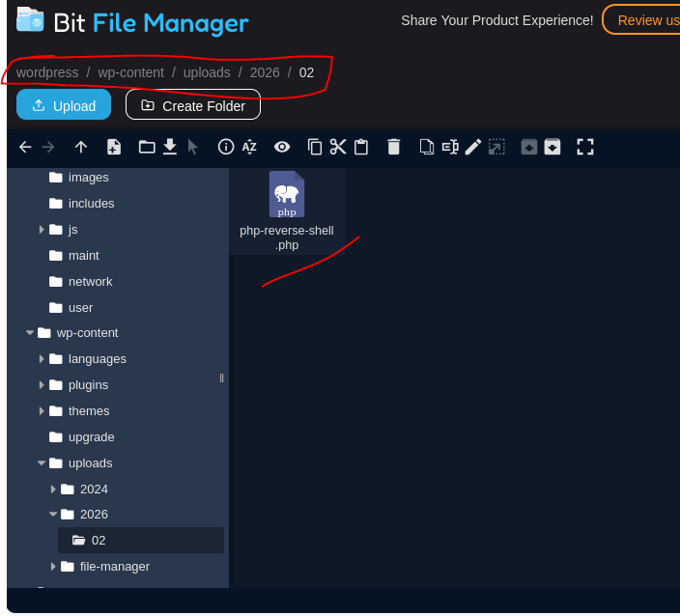Image resolution: width=680 pixels, height=616 pixels.
Task: Expand the 2024 uploads folder
Action: (53, 490)
